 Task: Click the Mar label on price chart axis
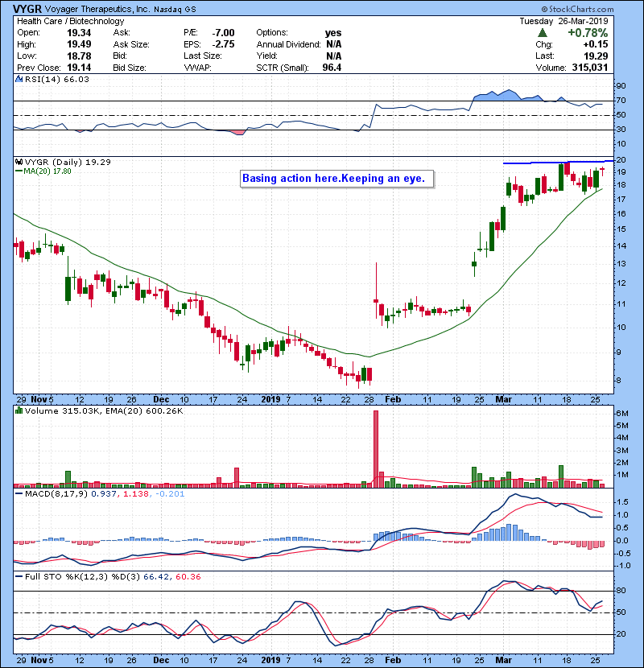pyautogui.click(x=503, y=400)
